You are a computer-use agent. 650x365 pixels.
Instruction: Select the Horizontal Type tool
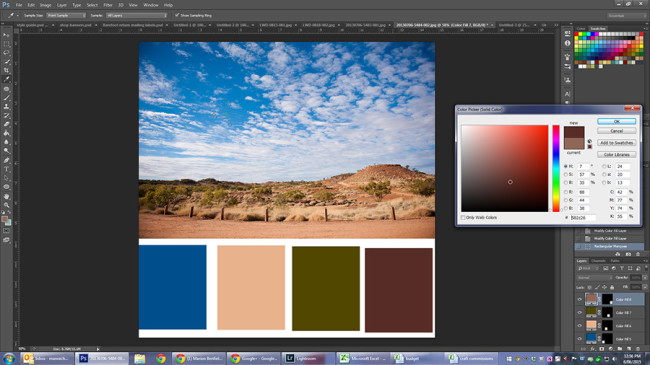coord(6,169)
